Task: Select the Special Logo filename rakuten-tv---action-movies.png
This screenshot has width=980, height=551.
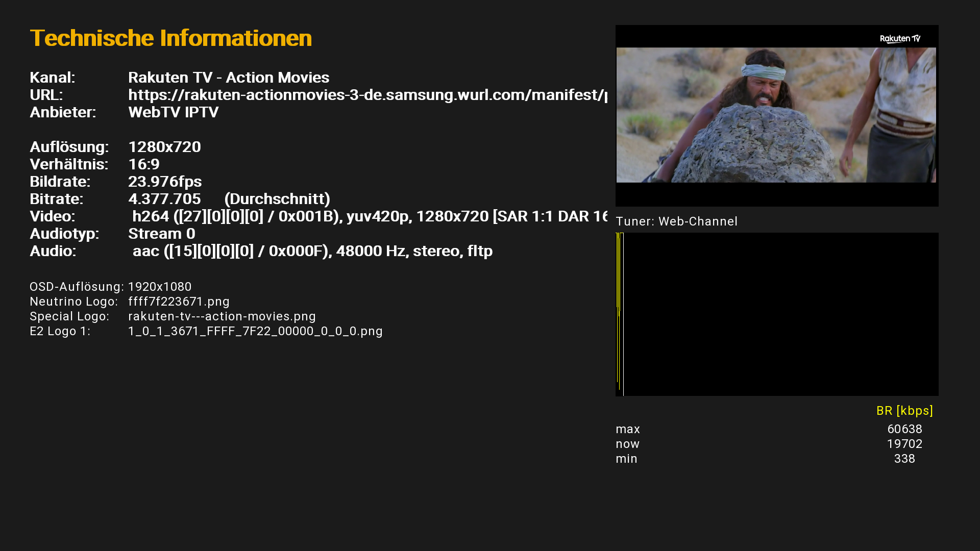Action: point(222,316)
